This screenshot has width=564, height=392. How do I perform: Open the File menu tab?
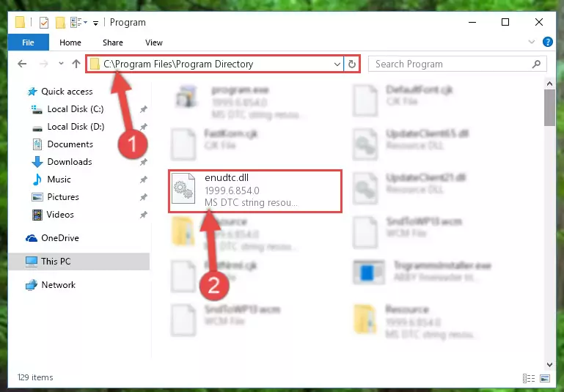(28, 42)
